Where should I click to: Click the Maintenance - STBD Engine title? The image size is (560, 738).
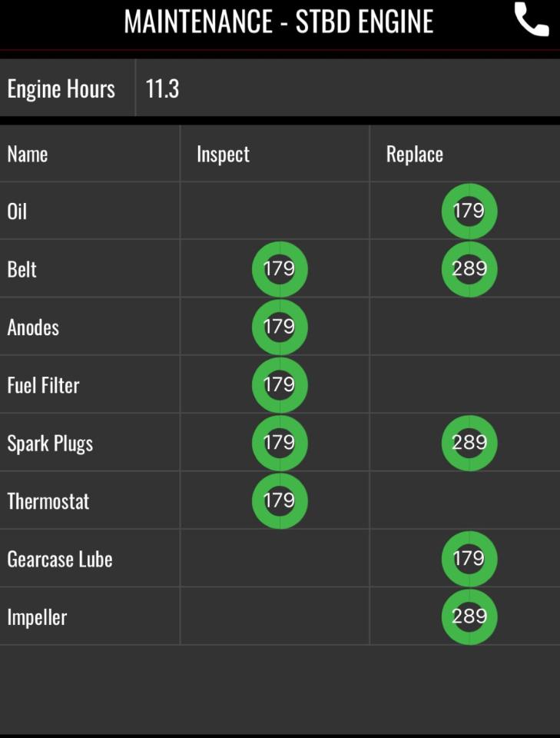coord(278,22)
